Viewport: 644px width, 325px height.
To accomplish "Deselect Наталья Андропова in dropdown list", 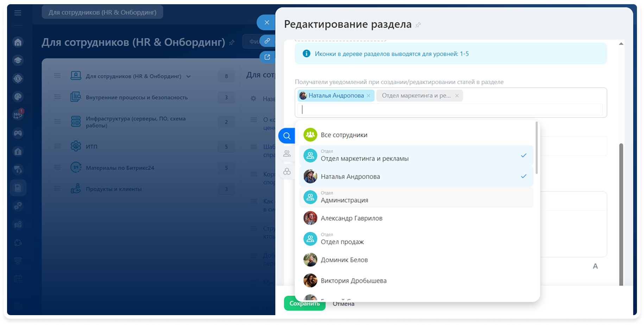I will 416,177.
